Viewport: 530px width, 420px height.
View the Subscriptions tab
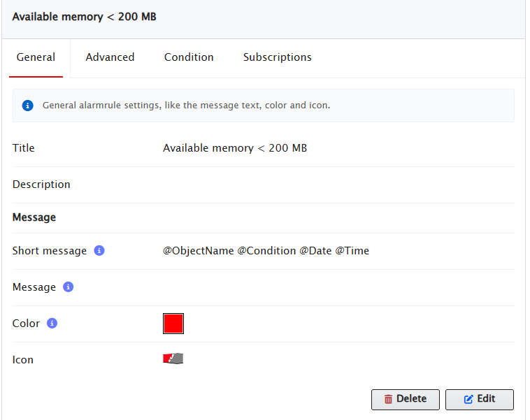coord(277,57)
